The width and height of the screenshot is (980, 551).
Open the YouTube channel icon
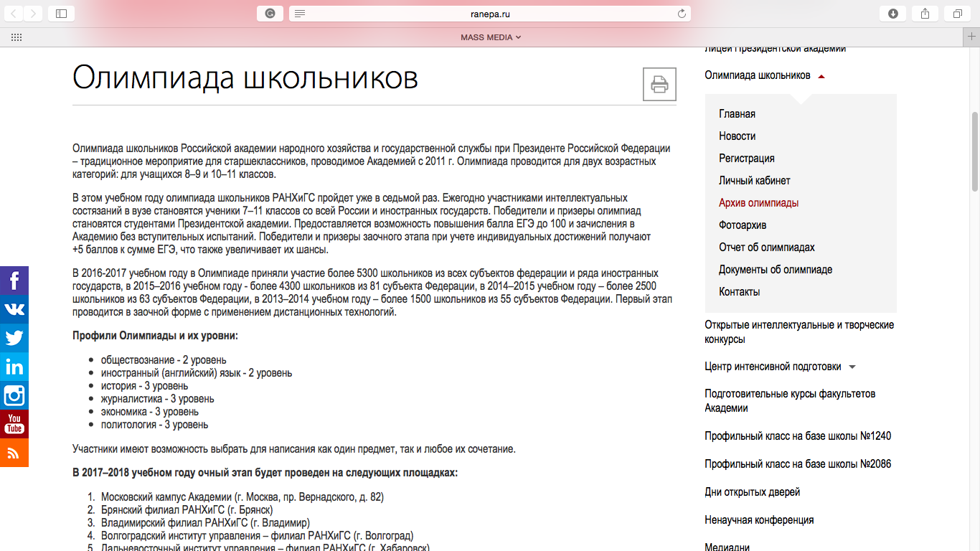(14, 424)
